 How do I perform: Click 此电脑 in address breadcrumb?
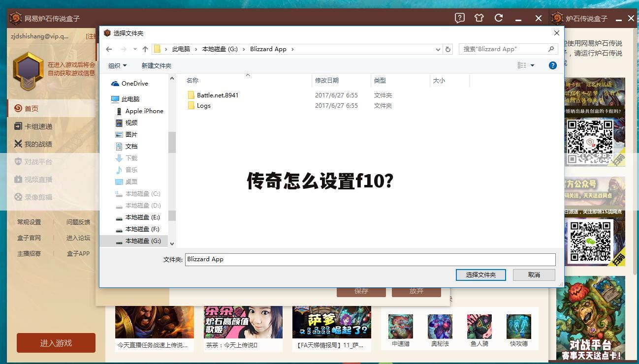pyautogui.click(x=181, y=49)
